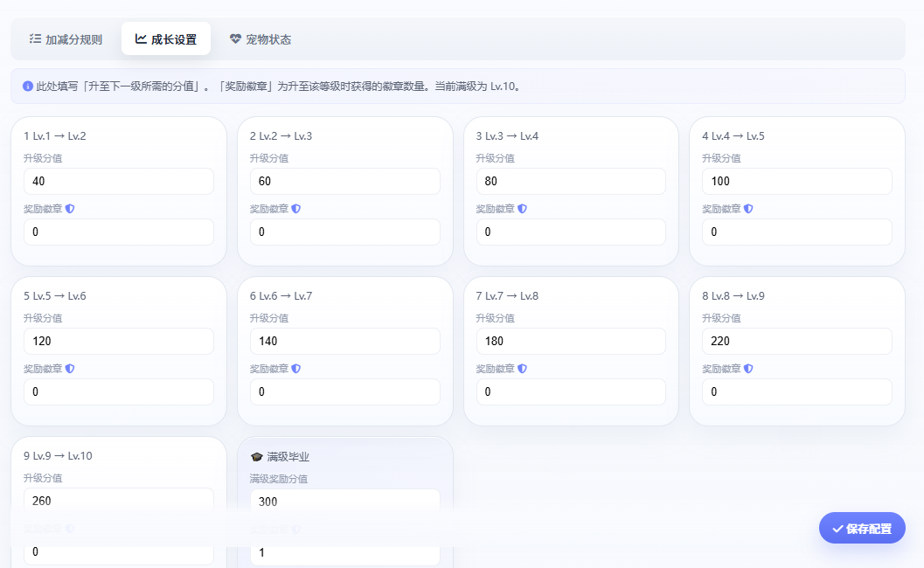
Task: Focus the Lv.8 → Lv.9 奖励徽章 field
Action: [x=796, y=391]
